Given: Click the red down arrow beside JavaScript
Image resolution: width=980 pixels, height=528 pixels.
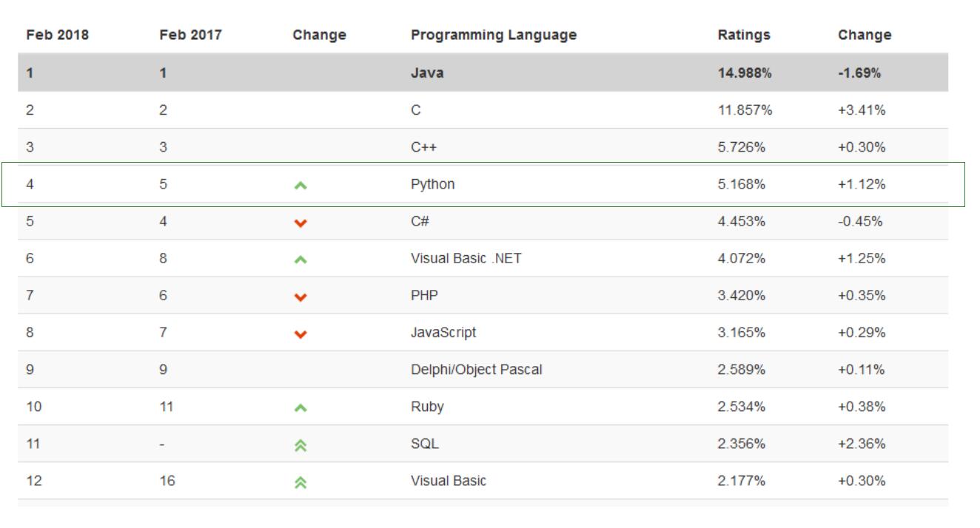Looking at the screenshot, I should pyautogui.click(x=300, y=334).
